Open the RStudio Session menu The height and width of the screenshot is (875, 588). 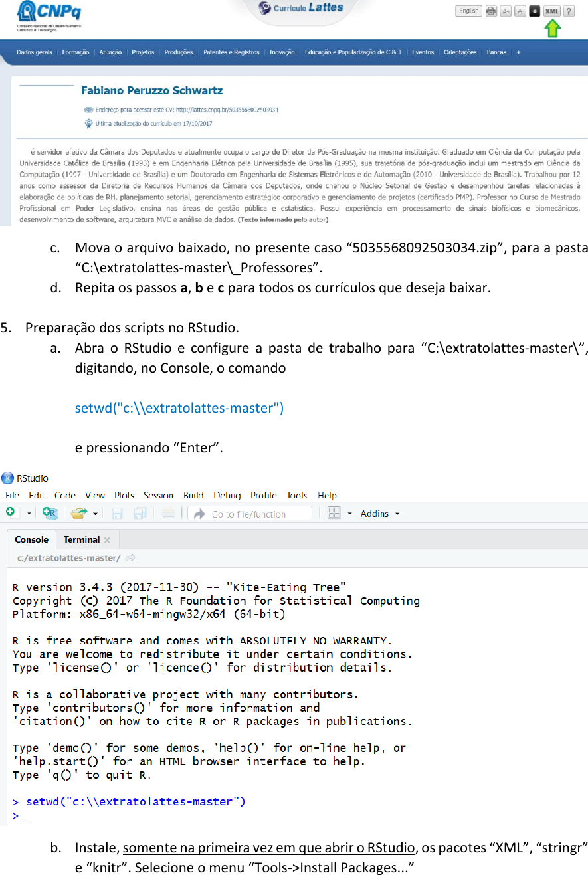tap(158, 495)
